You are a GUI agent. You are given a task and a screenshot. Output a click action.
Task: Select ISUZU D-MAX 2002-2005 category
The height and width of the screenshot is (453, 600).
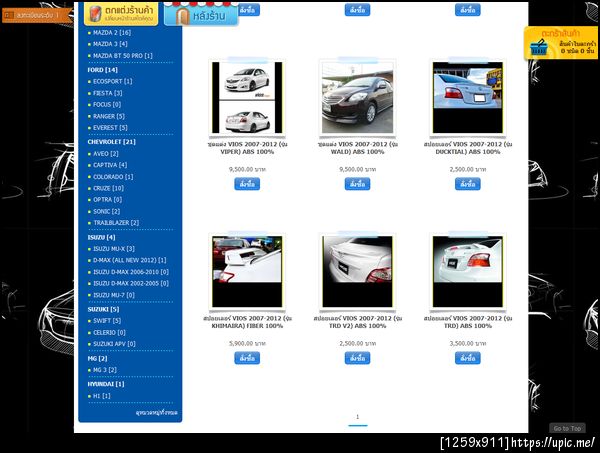click(130, 284)
